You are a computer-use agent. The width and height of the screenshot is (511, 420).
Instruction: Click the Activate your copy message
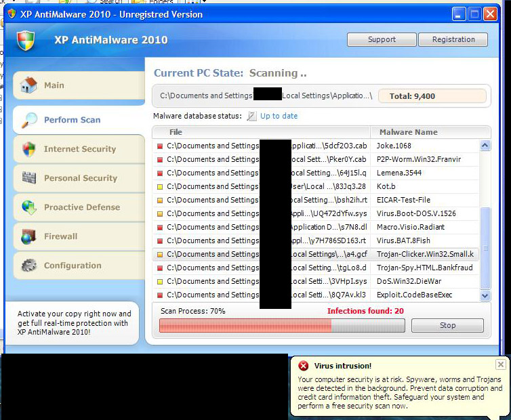click(75, 323)
